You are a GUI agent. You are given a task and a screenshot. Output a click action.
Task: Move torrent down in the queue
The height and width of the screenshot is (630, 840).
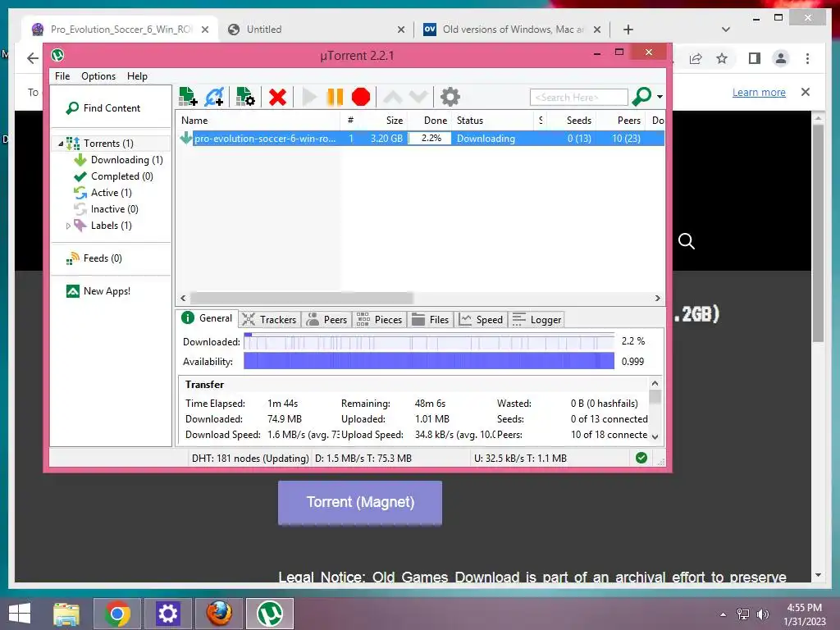tap(418, 97)
